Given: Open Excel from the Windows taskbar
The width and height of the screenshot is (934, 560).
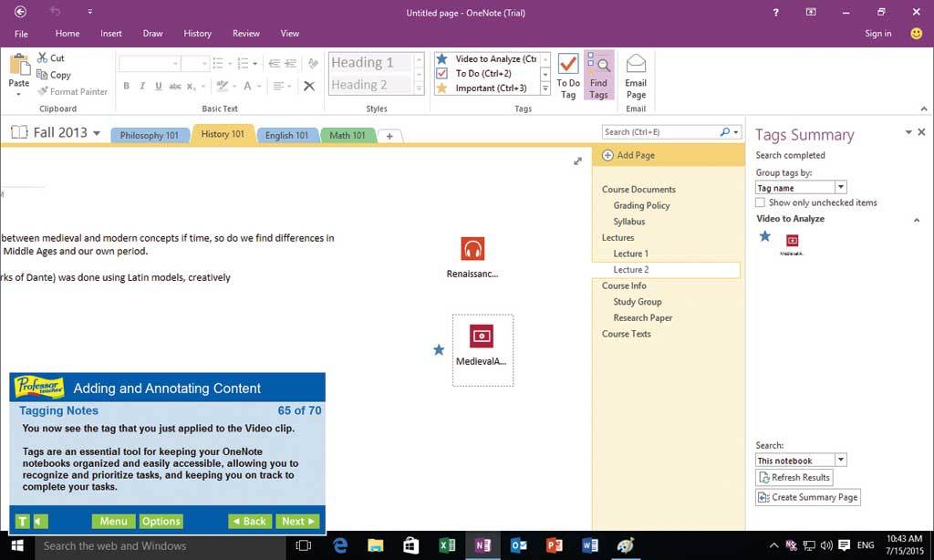Looking at the screenshot, I should 447,545.
